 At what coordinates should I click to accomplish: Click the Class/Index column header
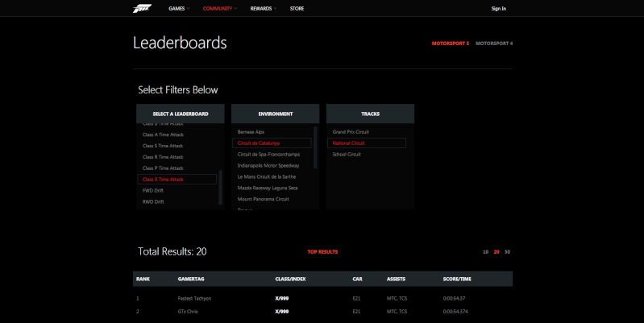290,279
